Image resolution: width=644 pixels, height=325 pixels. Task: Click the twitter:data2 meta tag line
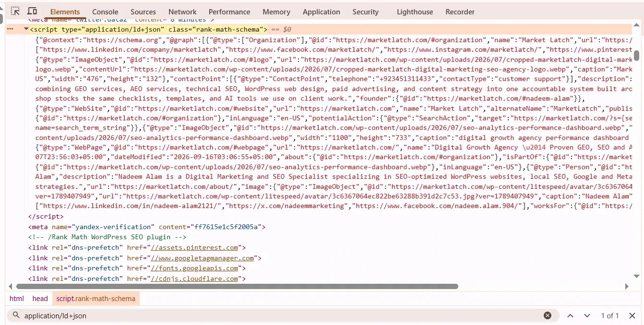(121, 21)
